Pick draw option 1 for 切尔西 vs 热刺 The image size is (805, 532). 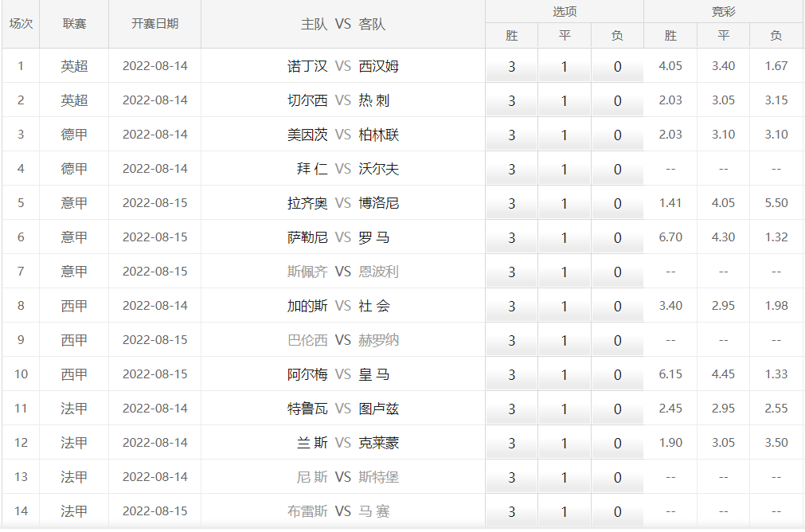(x=565, y=100)
